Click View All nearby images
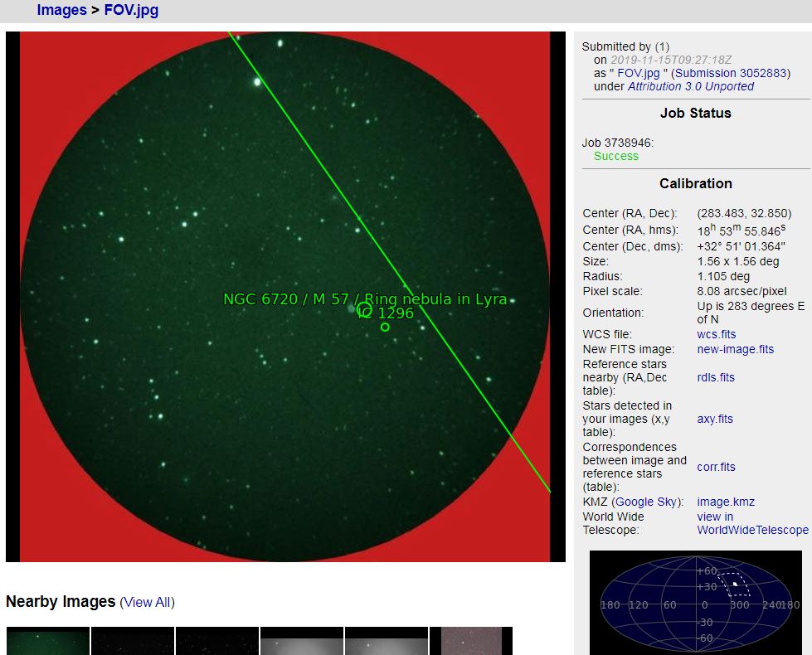The height and width of the screenshot is (655, 812). [x=147, y=602]
